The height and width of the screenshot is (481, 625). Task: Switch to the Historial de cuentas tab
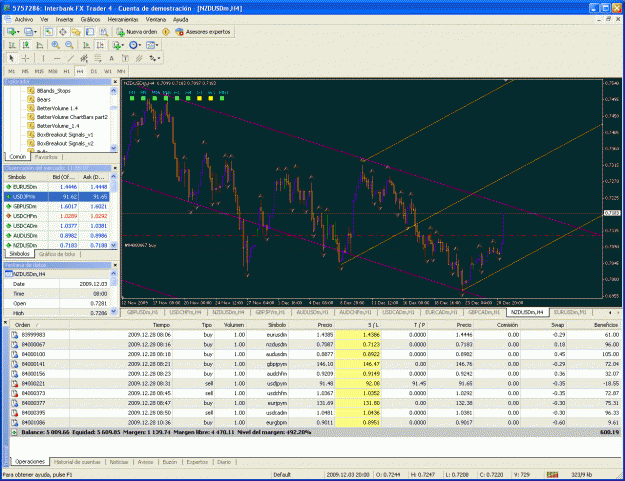point(77,462)
